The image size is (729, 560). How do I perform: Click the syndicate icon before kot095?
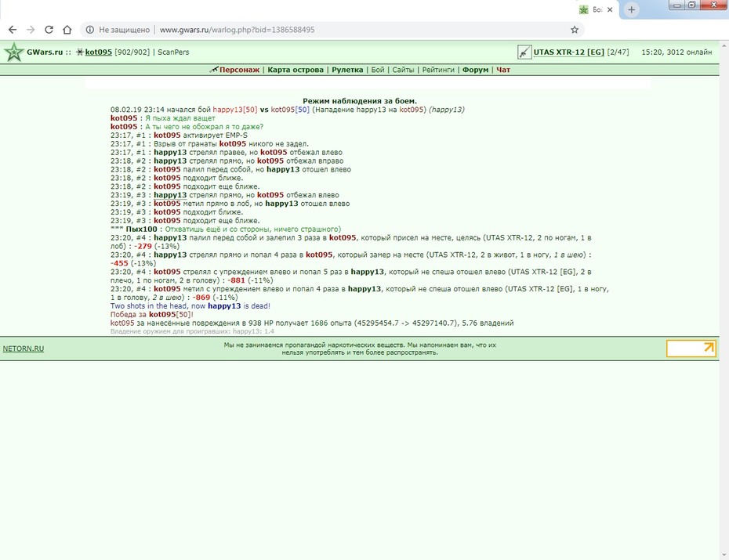[x=79, y=52]
